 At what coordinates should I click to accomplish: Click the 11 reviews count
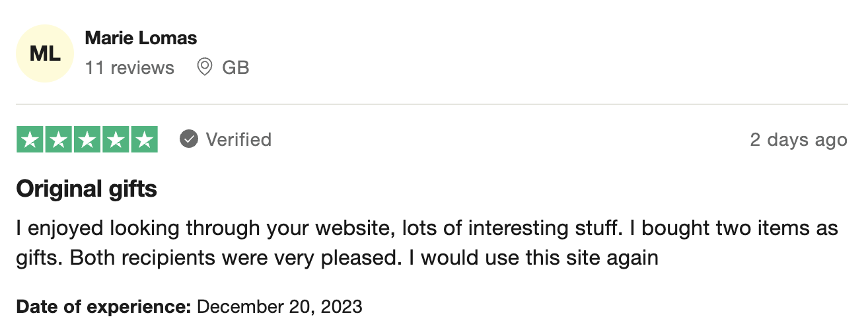(129, 67)
